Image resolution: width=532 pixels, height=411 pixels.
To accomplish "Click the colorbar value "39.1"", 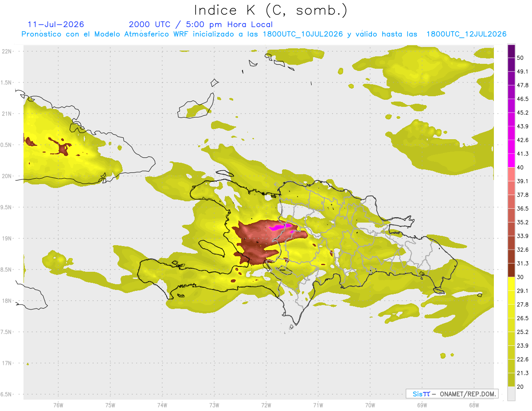I will click(x=523, y=181).
